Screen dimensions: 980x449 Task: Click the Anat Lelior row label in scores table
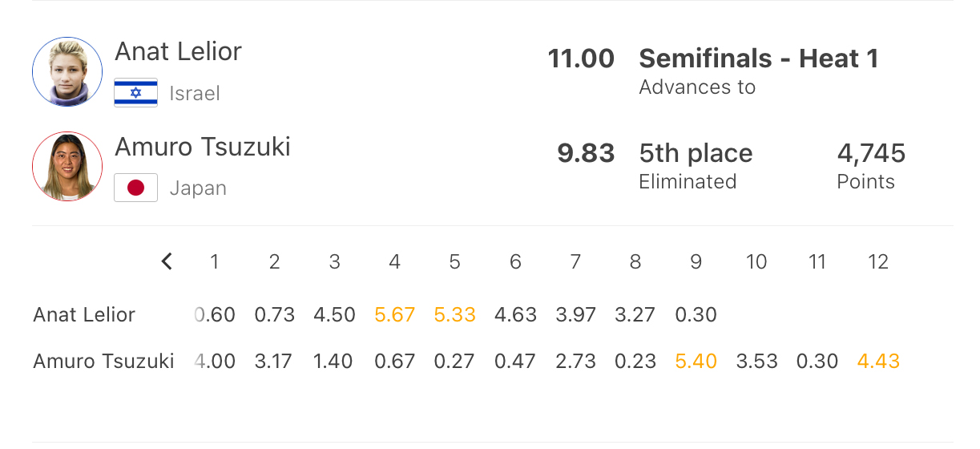point(84,314)
